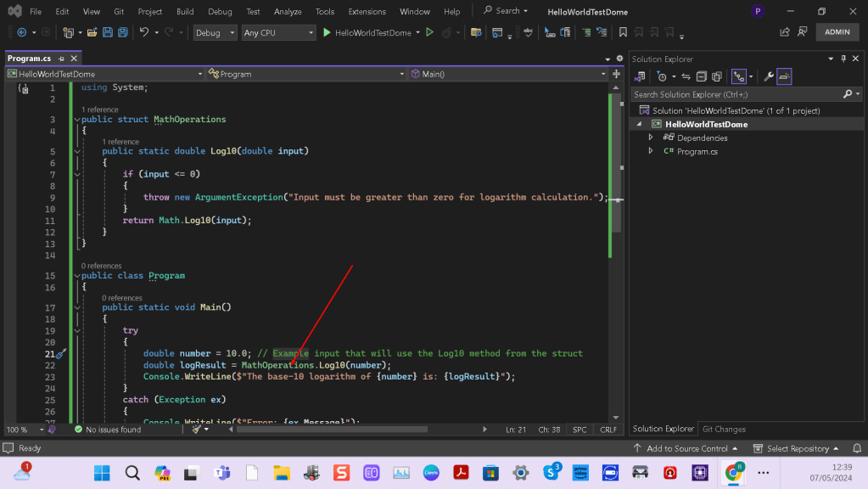Click Add to Source Control
Image resolution: width=868 pixels, height=489 pixels.
click(x=686, y=448)
